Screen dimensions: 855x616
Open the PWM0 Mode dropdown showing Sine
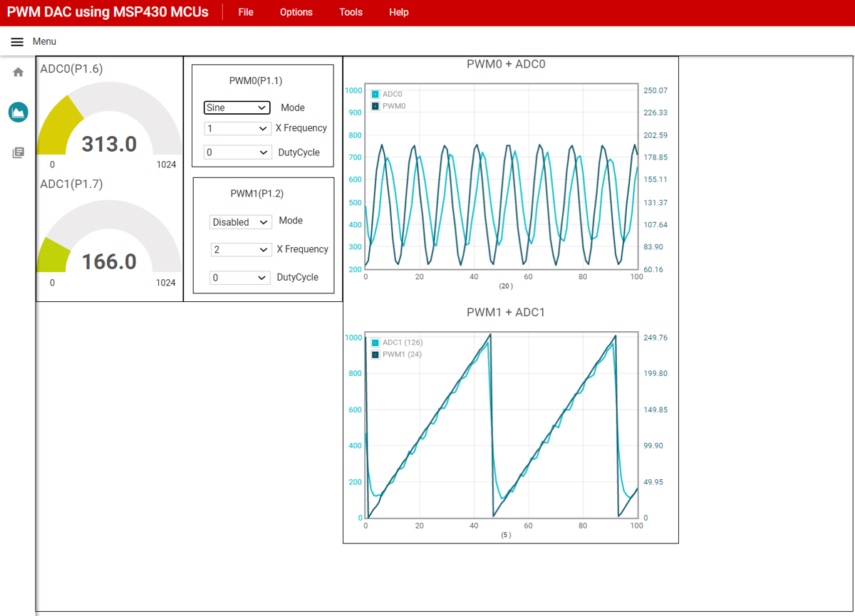237,108
